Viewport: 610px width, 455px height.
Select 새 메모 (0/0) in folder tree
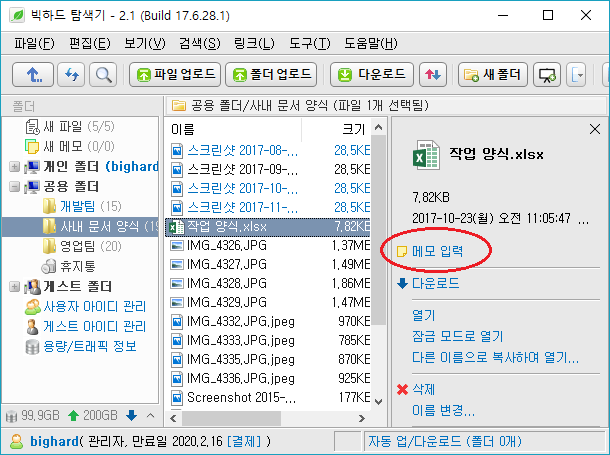[x=70, y=146]
